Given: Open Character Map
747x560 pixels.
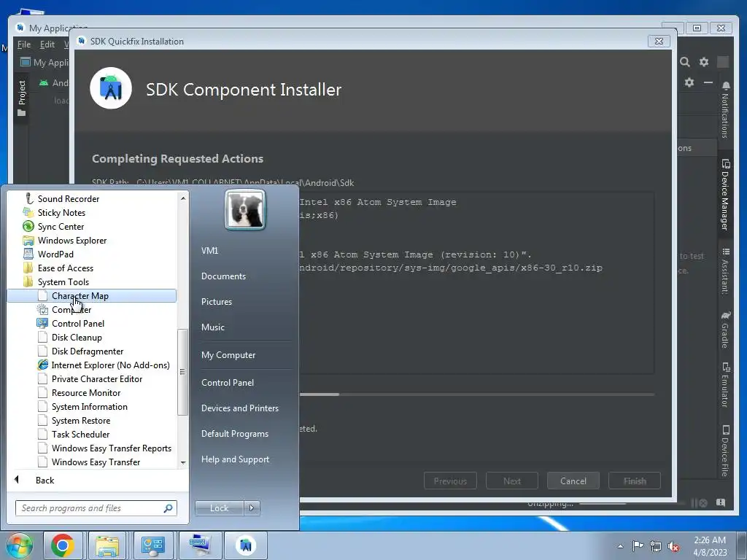Looking at the screenshot, I should pos(91,296).
